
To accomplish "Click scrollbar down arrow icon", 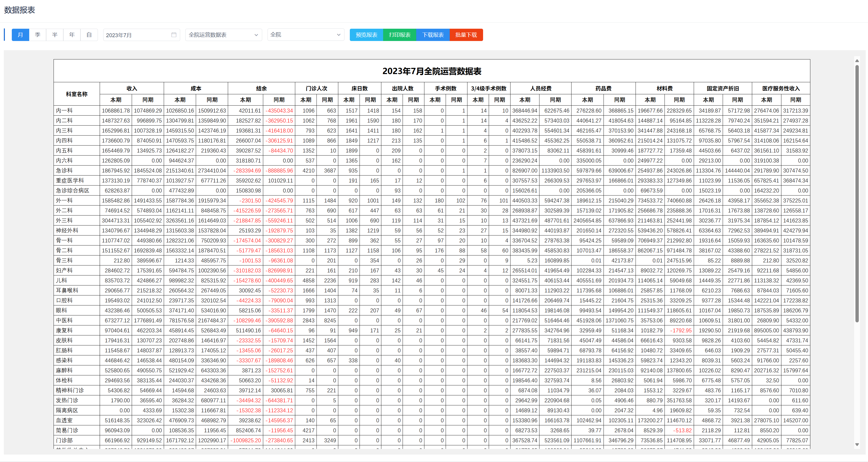I will click(x=857, y=445).
